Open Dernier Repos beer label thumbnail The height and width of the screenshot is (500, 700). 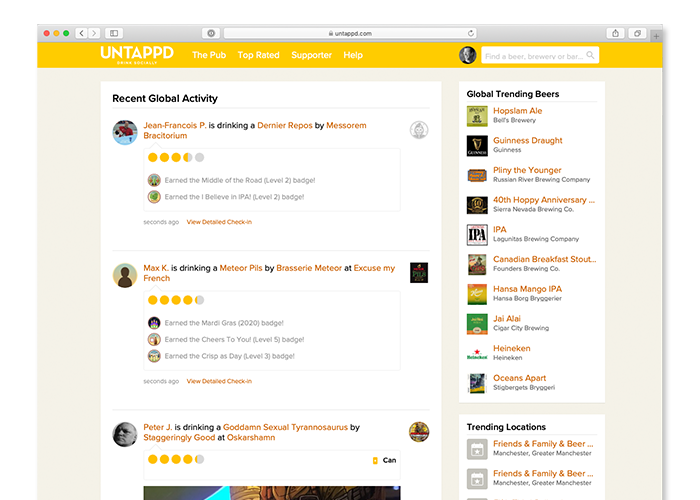[x=419, y=130]
